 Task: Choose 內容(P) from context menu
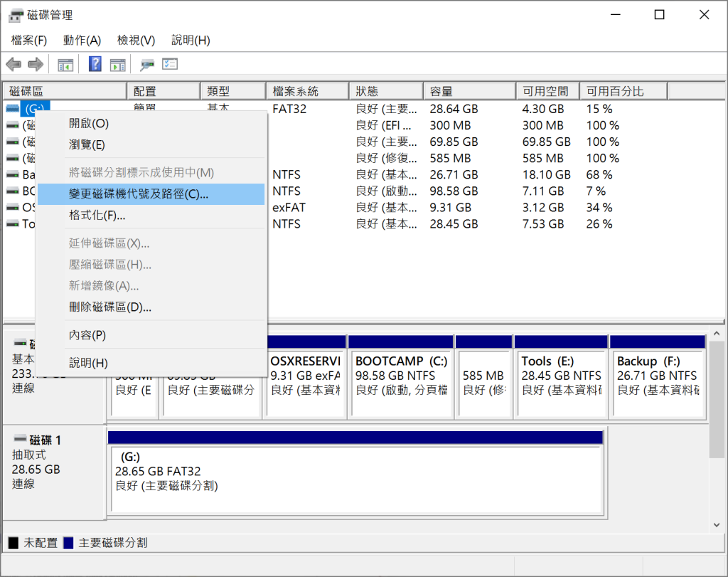[151, 335]
